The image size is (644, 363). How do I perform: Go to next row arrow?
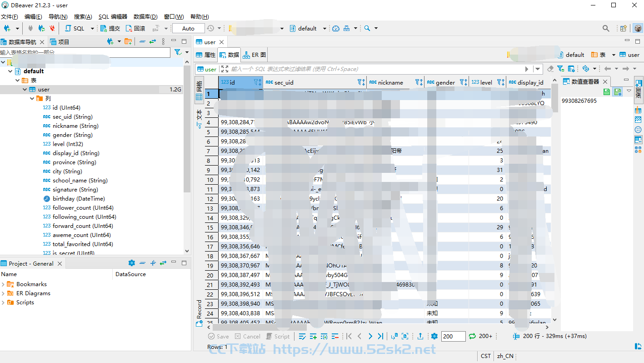tap(370, 336)
